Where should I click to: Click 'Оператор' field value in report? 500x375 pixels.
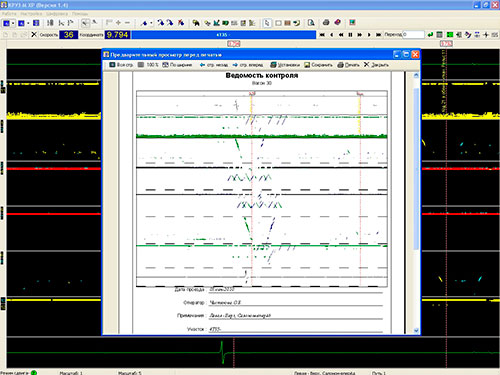pos(225,302)
